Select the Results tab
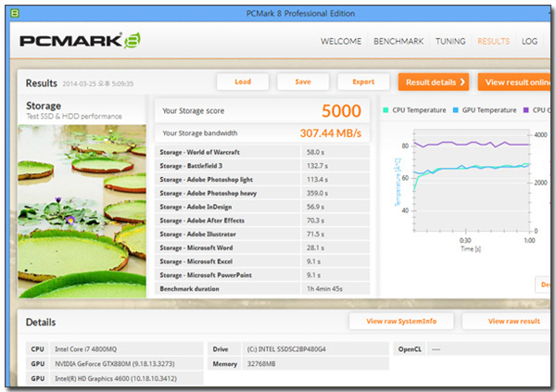This screenshot has width=556, height=392. pos(493,42)
